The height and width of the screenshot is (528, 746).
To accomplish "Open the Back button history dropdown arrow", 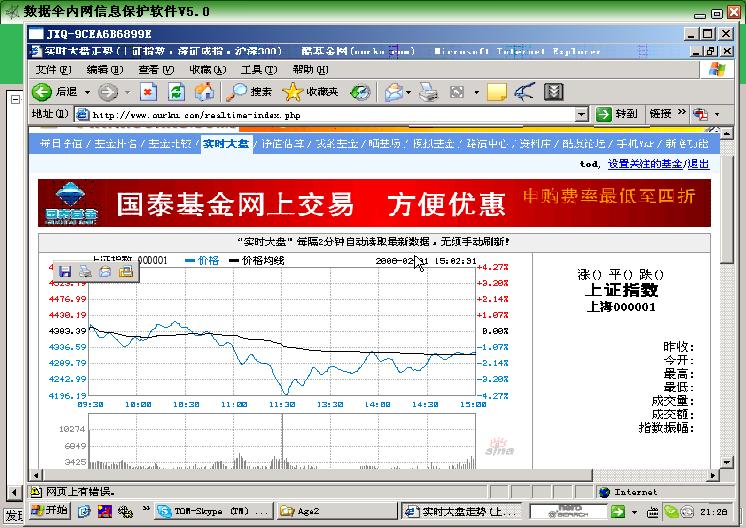I will 87,92.
